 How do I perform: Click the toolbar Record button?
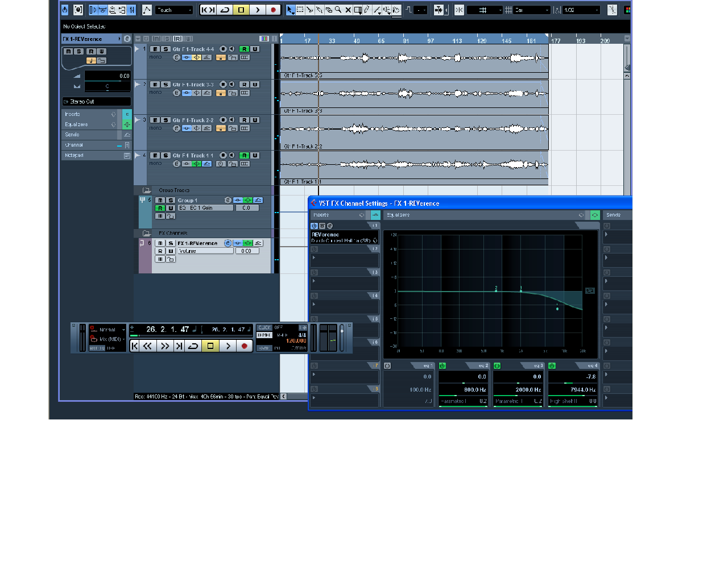pos(274,10)
